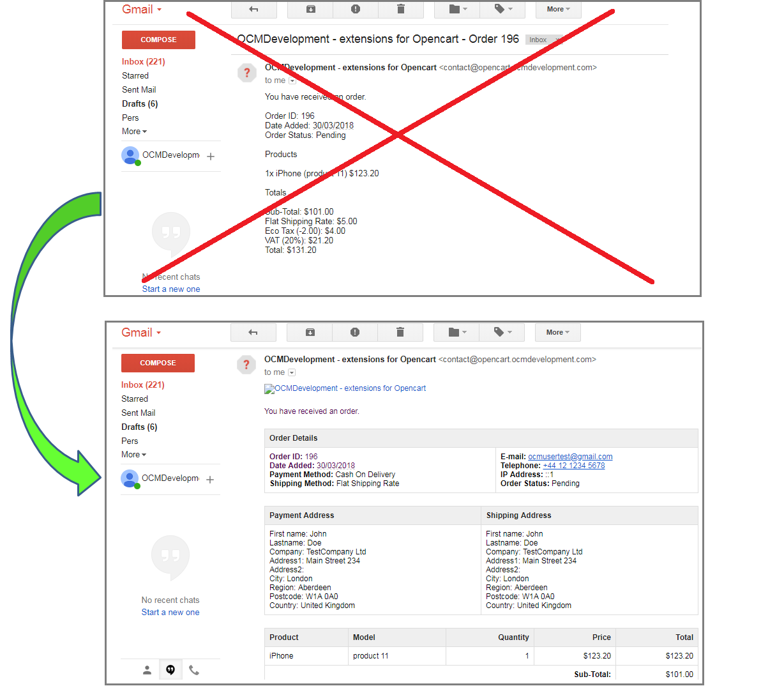Screen dimensions: 784x686
Task: Archive the email in the upper Gmail view
Action: tap(310, 9)
